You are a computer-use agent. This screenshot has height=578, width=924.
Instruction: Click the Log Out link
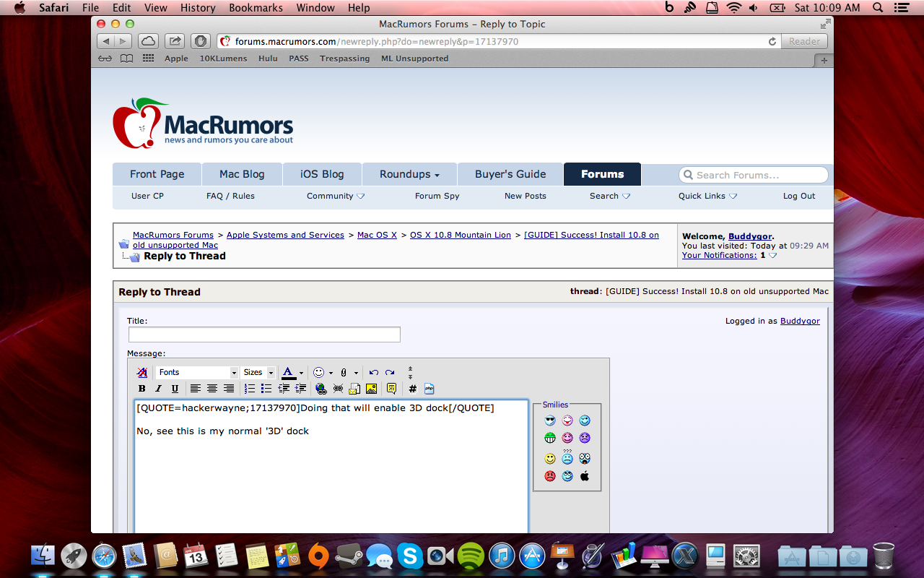point(799,196)
